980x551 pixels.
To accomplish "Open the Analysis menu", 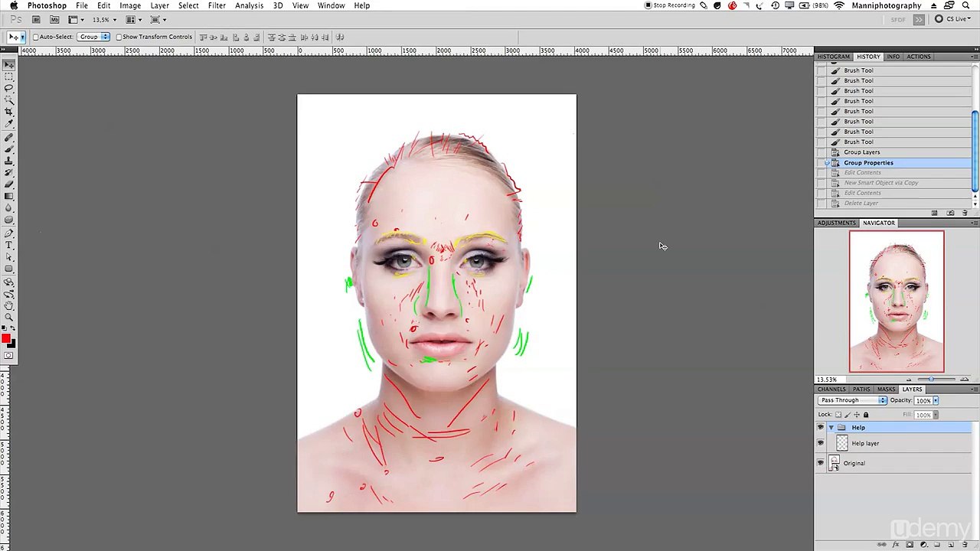I will (249, 5).
